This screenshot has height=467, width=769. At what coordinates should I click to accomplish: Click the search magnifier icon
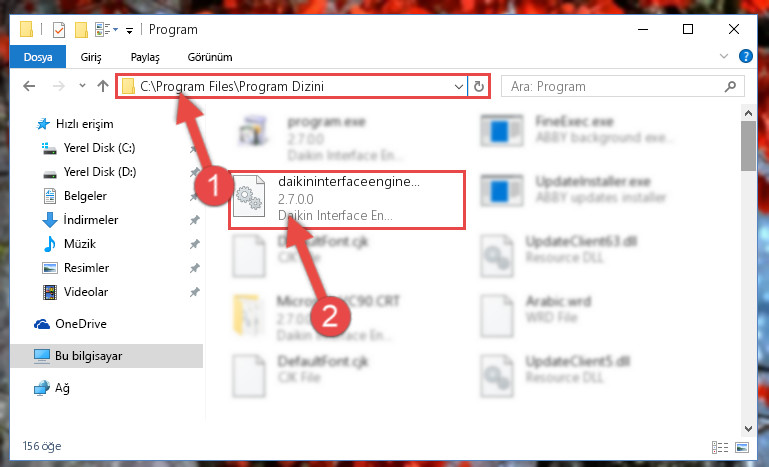[x=730, y=87]
